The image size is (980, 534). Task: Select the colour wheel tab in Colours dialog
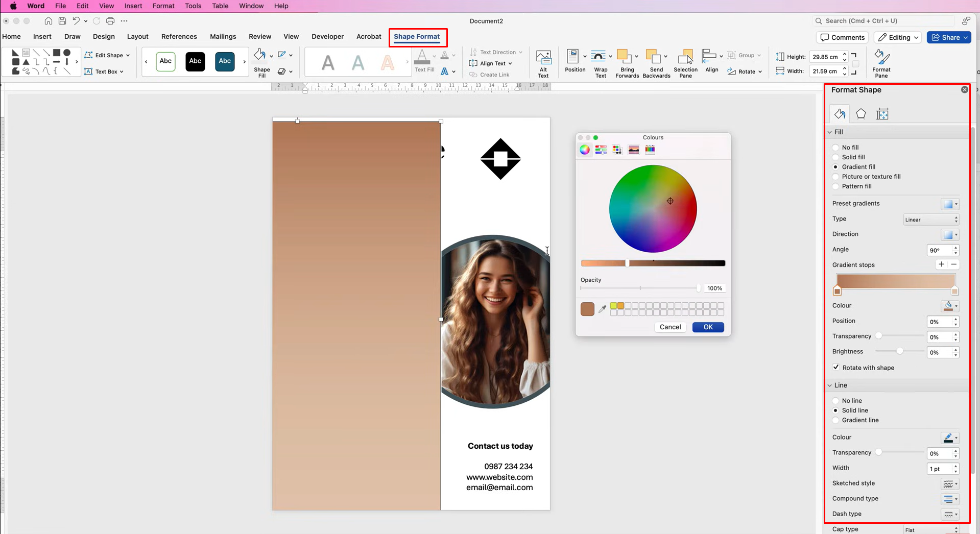click(584, 149)
